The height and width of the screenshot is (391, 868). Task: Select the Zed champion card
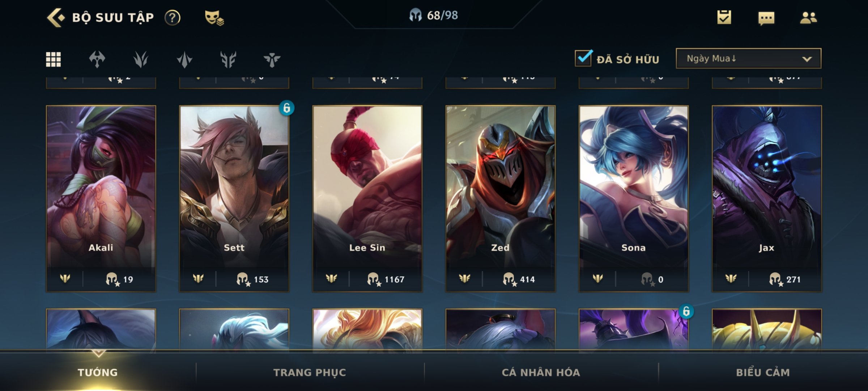tap(500, 198)
